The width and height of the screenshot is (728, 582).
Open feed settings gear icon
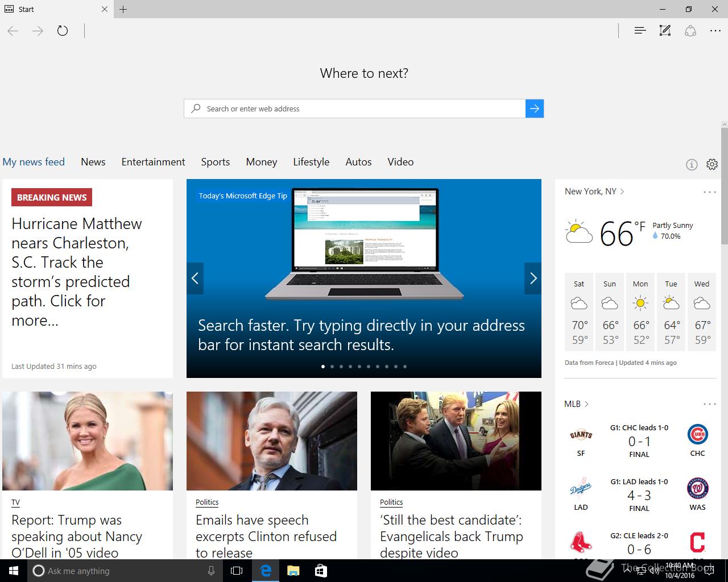712,164
